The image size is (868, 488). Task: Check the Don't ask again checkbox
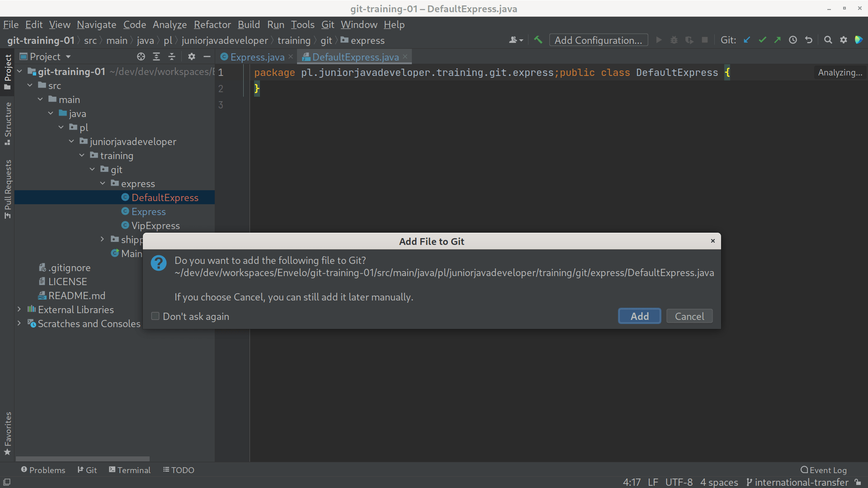click(x=155, y=316)
